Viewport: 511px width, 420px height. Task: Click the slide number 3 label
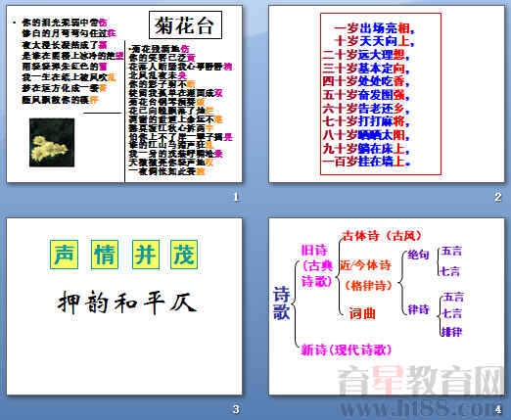coord(236,409)
